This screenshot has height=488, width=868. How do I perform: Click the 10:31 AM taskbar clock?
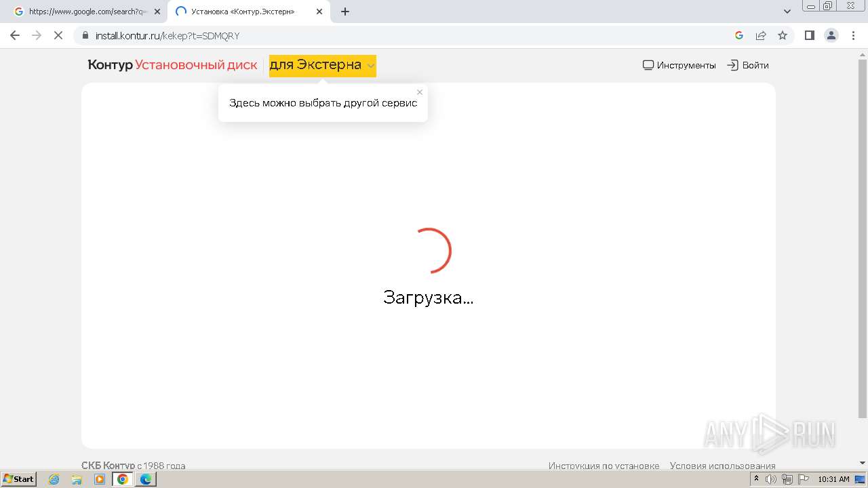coord(833,479)
